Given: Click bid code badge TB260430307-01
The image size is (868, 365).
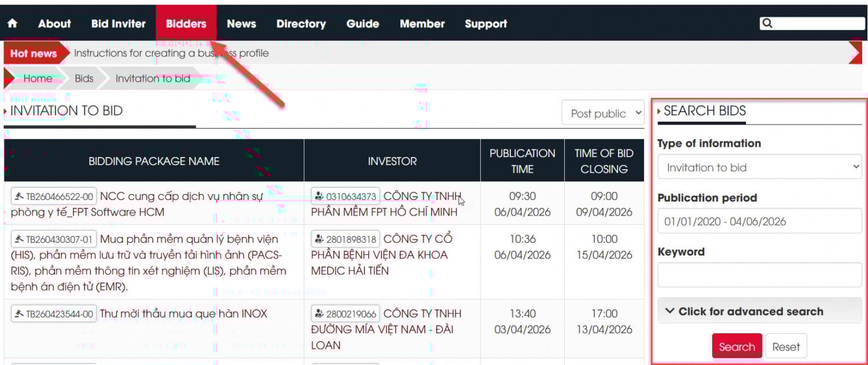Looking at the screenshot, I should pyautogui.click(x=54, y=239).
